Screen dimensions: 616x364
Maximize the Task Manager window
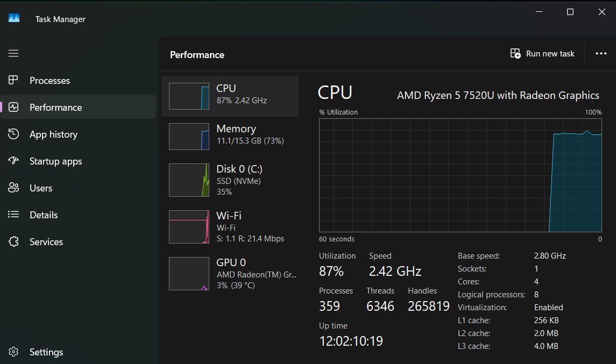coord(570,12)
